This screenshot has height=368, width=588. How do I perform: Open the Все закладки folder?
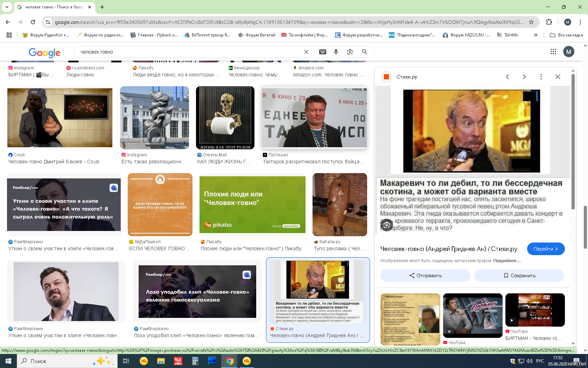pyautogui.click(x=566, y=35)
